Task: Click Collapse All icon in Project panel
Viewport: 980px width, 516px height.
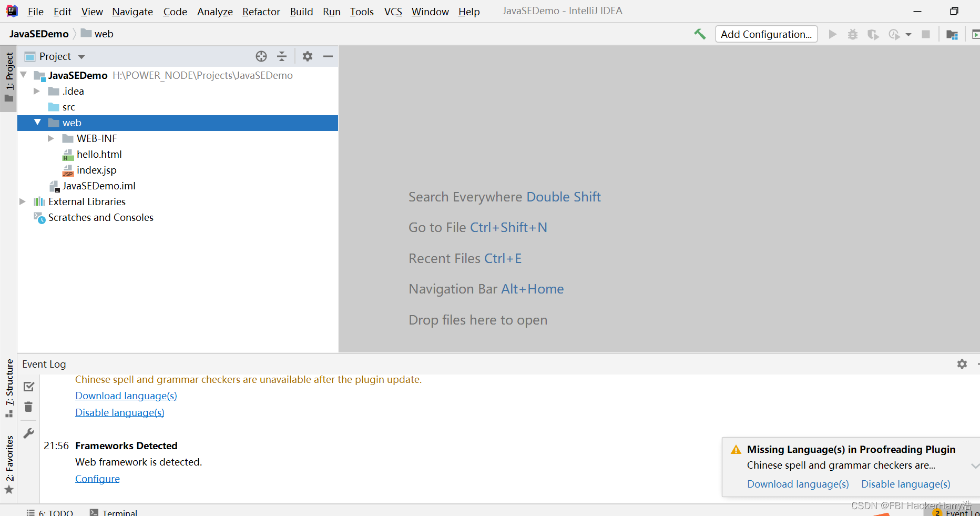Action: [x=282, y=56]
